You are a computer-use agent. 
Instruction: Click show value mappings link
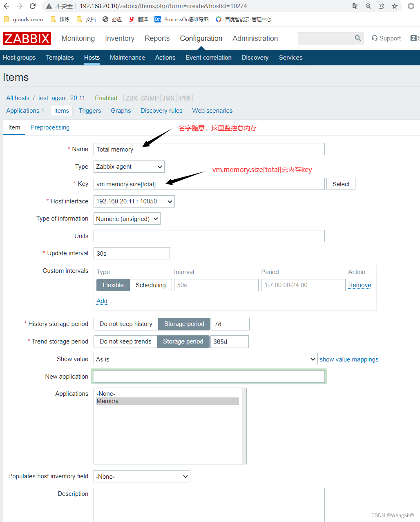point(349,359)
